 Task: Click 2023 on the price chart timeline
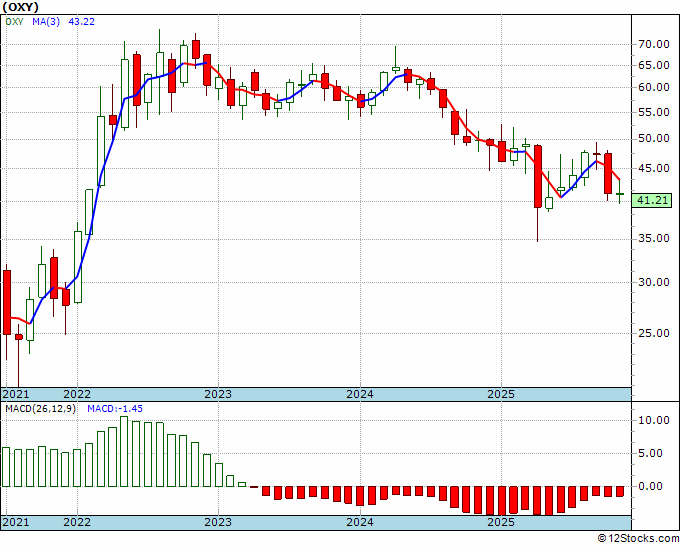coord(218,394)
